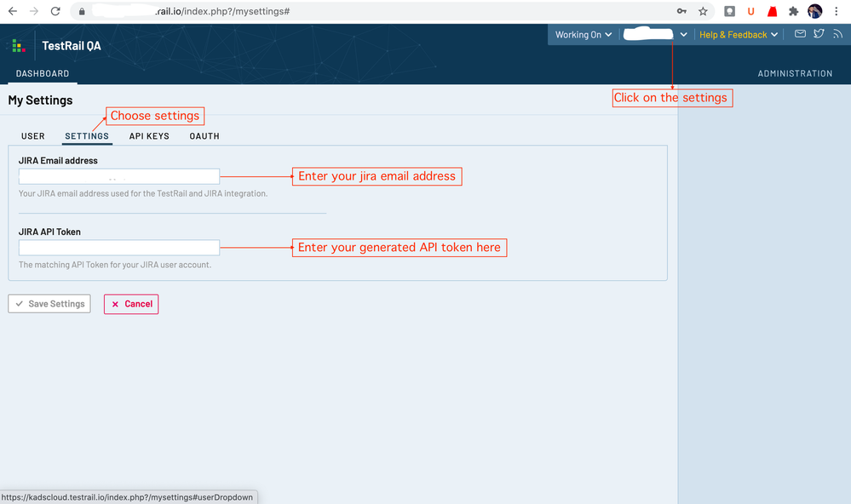Go to the Dashboard tab

click(43, 73)
